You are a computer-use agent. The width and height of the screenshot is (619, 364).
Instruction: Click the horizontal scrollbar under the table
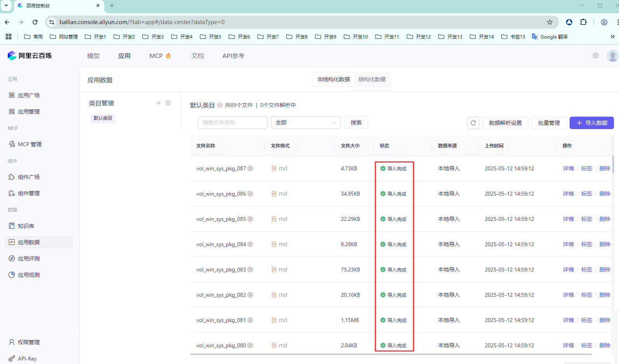pos(391,354)
